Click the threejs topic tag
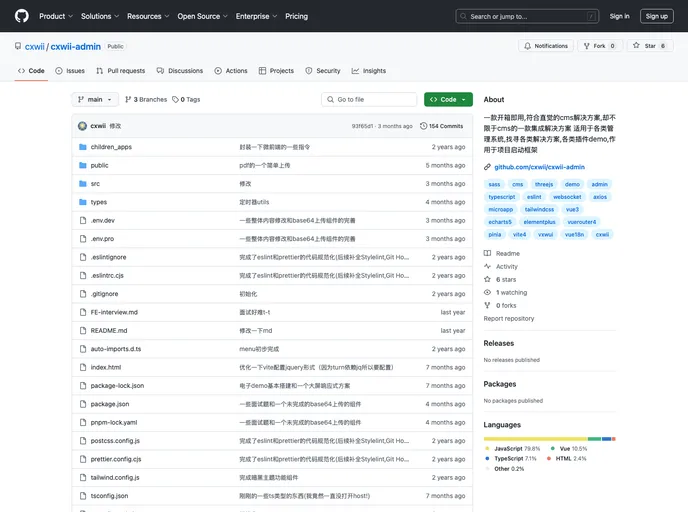Viewport: 688px width, 512px height. [x=544, y=184]
